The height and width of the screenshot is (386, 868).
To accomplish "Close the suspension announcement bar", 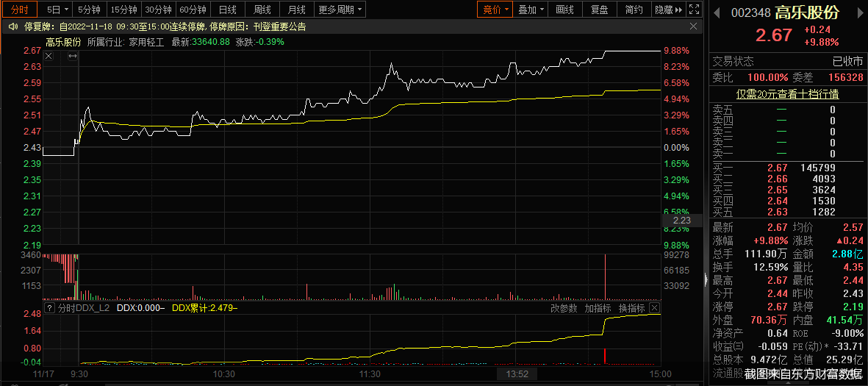I will pyautogui.click(x=693, y=26).
